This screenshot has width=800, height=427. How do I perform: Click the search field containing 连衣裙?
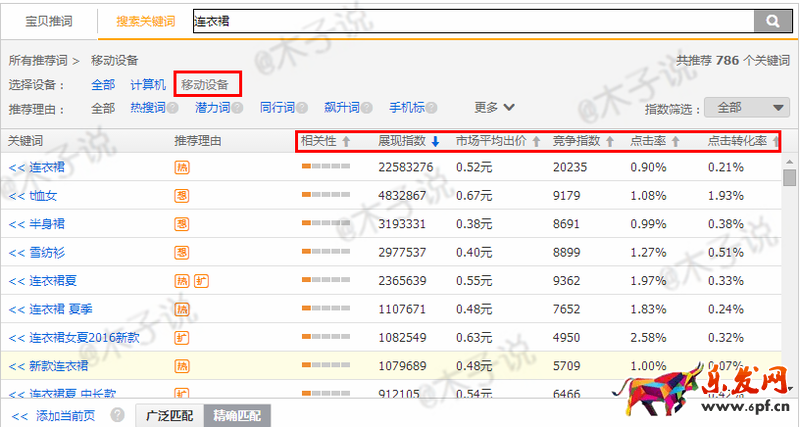pyautogui.click(x=470, y=20)
